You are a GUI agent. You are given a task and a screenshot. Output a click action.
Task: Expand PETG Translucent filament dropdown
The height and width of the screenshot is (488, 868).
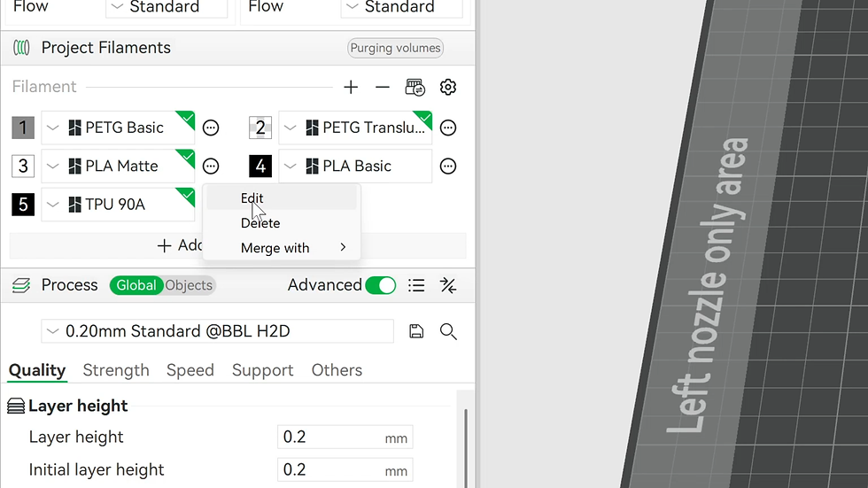[x=291, y=128]
